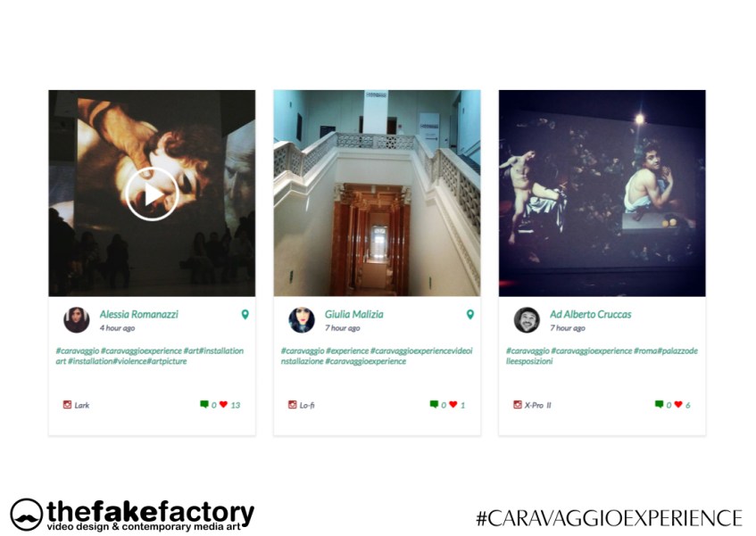Play the video in Alessia Romanazzi's post
756x536 pixels.
152,194
